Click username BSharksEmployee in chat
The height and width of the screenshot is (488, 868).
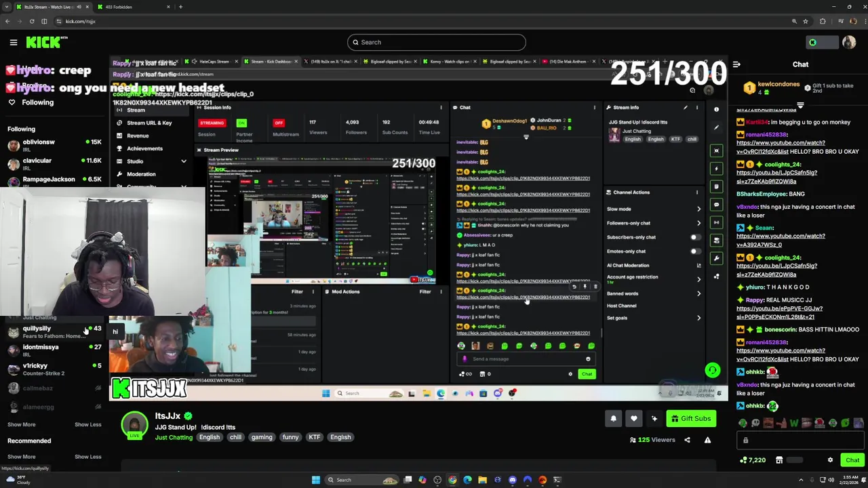click(x=761, y=194)
